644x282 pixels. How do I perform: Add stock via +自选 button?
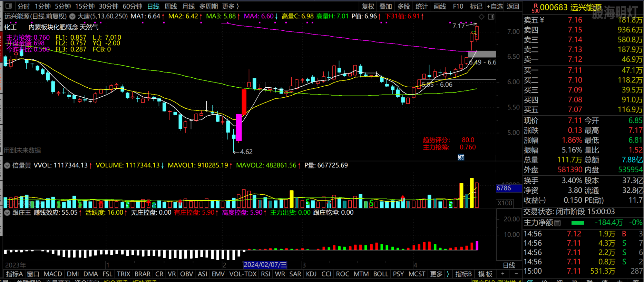[495, 6]
